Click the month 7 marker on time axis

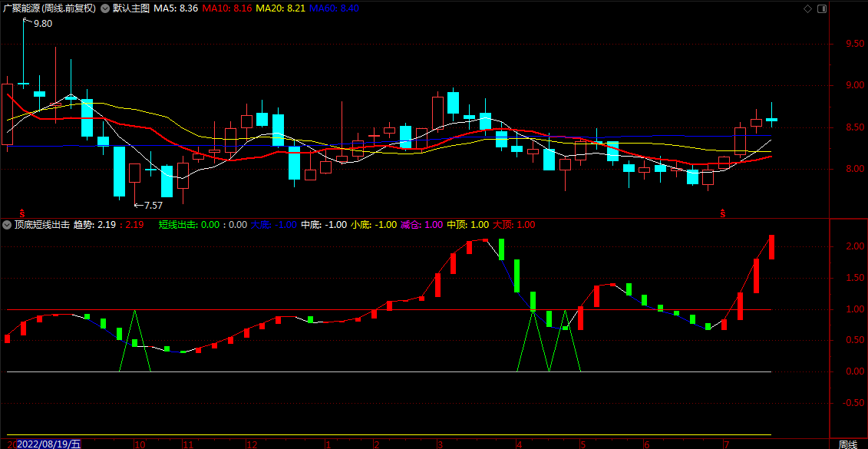pos(727,444)
